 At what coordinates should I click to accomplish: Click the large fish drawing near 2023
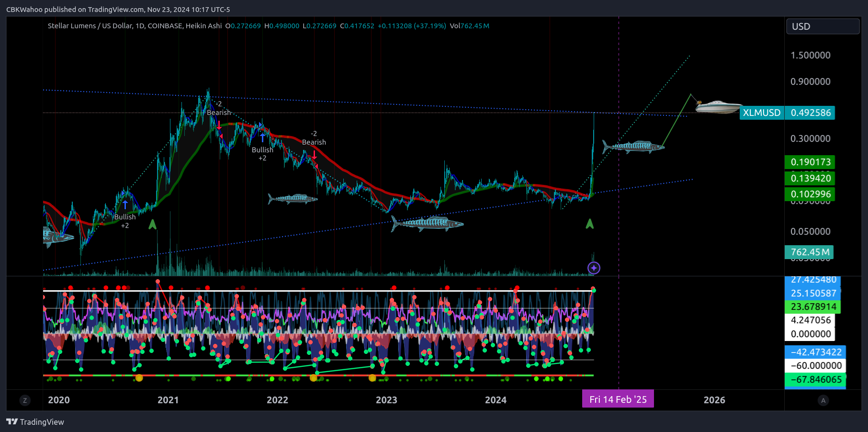pyautogui.click(x=427, y=223)
